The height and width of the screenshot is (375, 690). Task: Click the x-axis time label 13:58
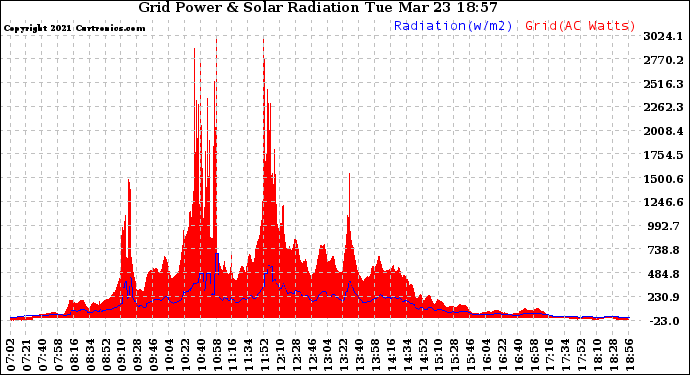[375, 355]
